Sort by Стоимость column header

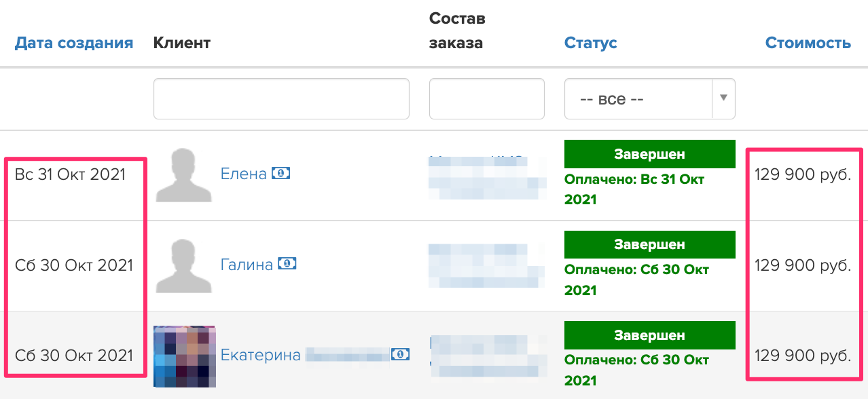(808, 43)
